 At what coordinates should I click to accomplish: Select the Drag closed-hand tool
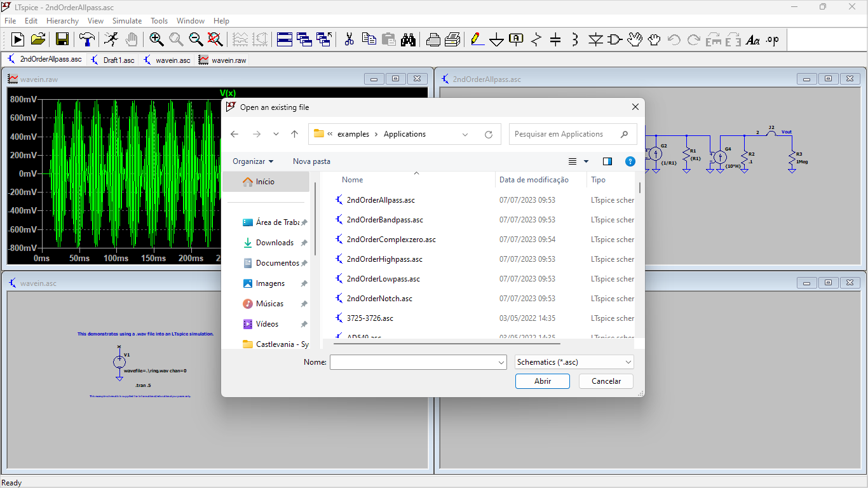pyautogui.click(x=654, y=39)
